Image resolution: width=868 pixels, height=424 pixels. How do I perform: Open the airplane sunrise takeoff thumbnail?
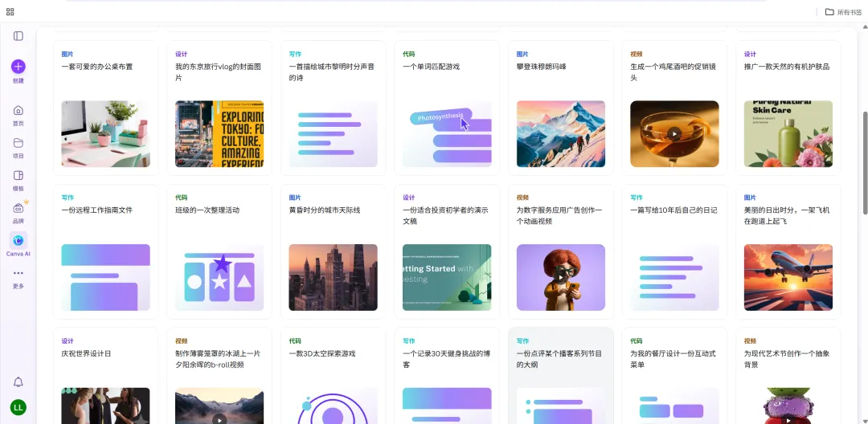click(788, 278)
